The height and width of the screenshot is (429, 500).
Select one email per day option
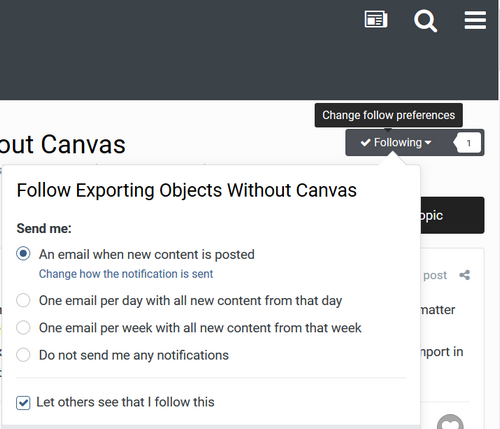pyautogui.click(x=23, y=300)
